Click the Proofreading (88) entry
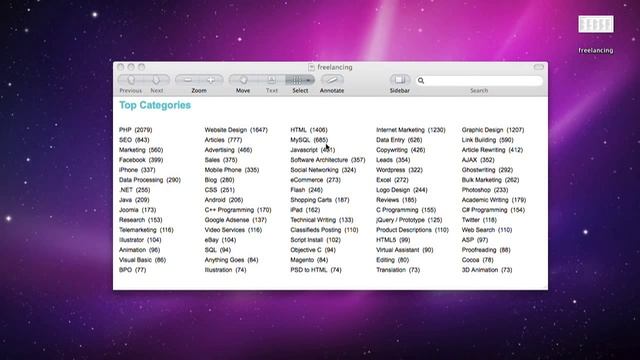The width and height of the screenshot is (640, 360). point(486,250)
